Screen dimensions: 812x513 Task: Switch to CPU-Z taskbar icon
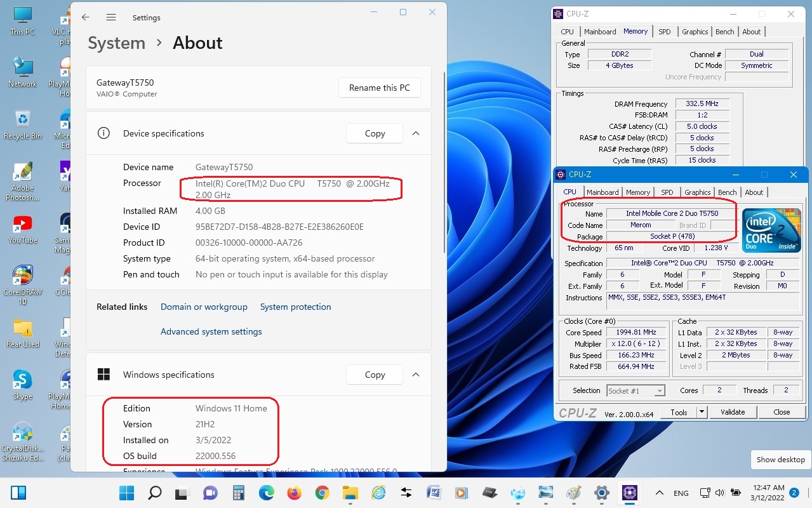629,493
